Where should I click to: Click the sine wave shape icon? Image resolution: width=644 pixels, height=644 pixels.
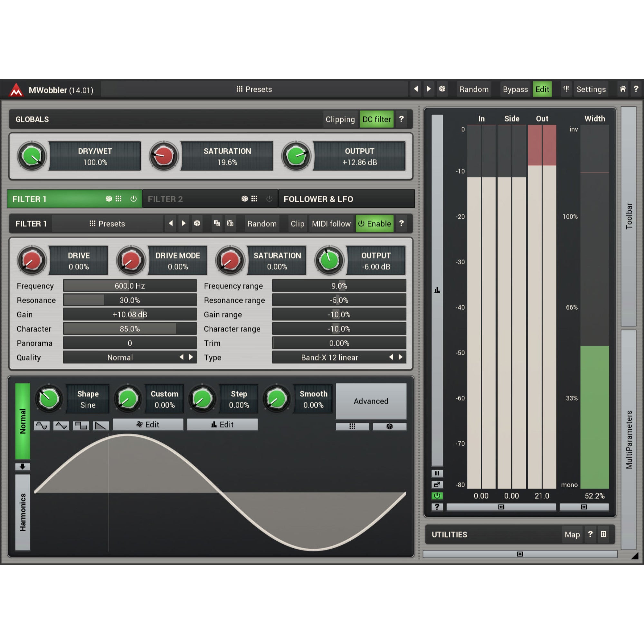pos(42,426)
